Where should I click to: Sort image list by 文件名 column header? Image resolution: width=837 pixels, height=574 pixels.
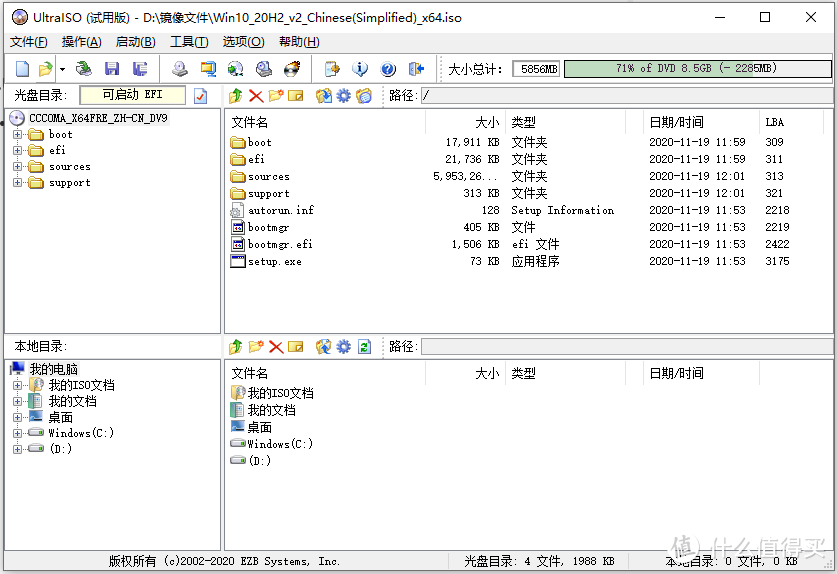point(325,122)
